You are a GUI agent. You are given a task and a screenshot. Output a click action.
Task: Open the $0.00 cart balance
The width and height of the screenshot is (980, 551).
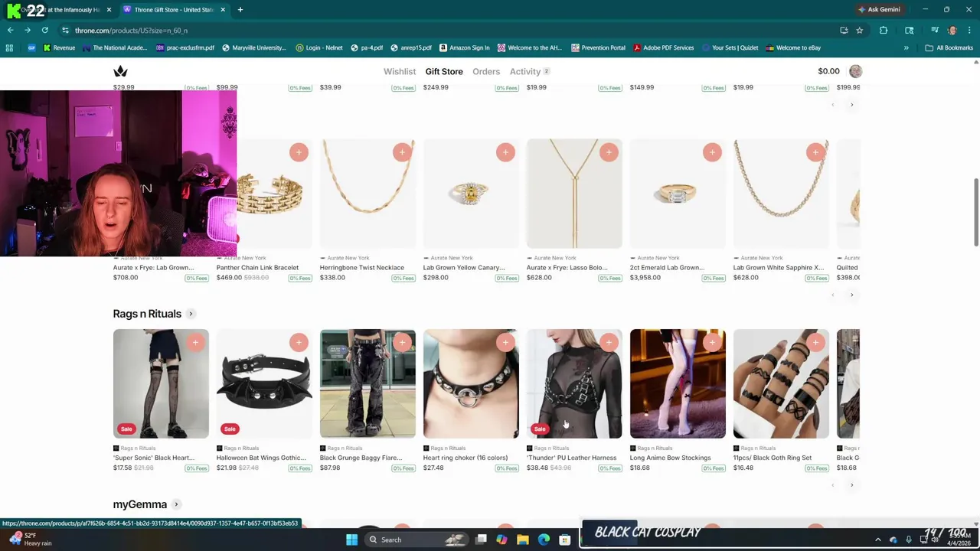click(x=828, y=71)
